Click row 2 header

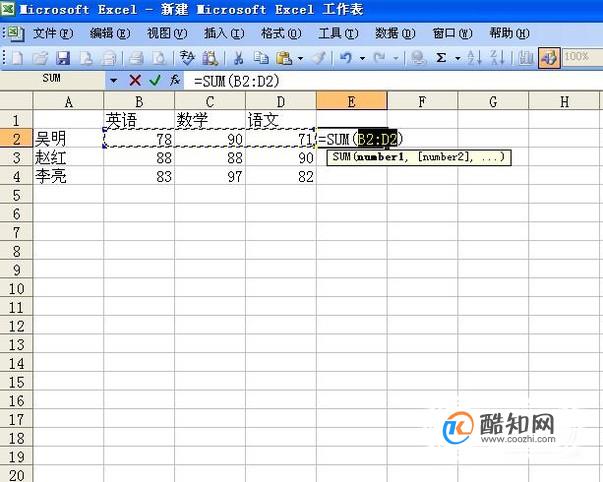pos(17,139)
